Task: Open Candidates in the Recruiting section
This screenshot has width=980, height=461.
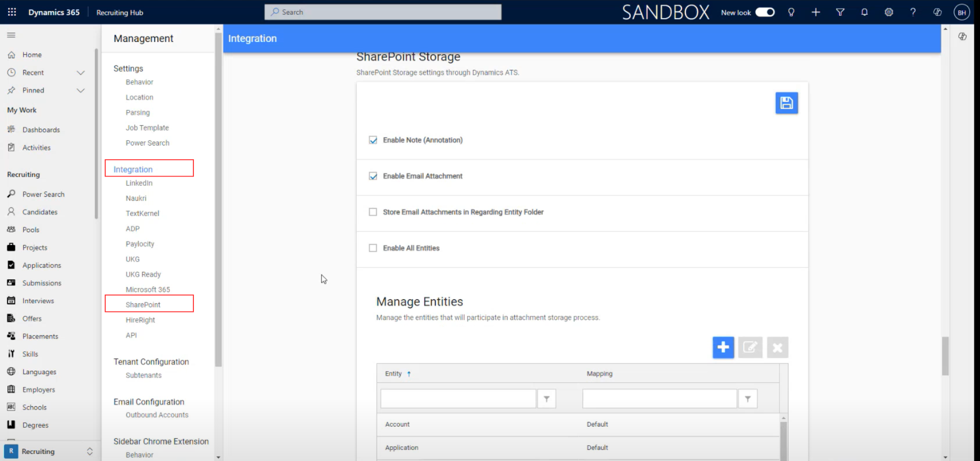Action: [x=40, y=212]
